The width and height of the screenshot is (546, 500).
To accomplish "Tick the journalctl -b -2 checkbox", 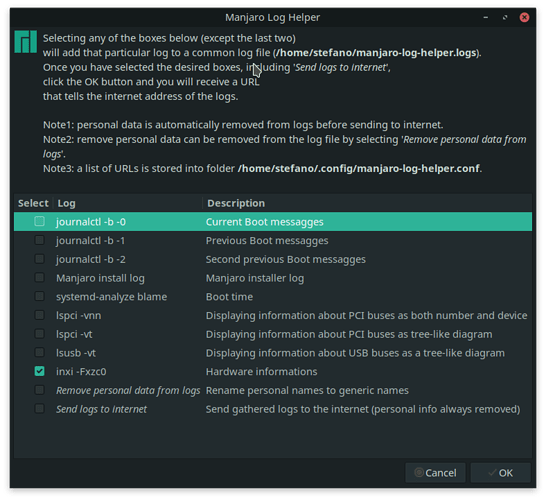I will click(39, 259).
